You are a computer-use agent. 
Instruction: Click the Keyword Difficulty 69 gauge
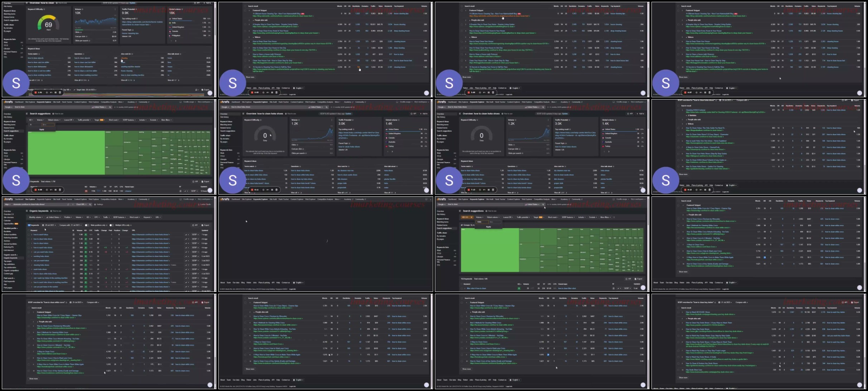coord(48,24)
